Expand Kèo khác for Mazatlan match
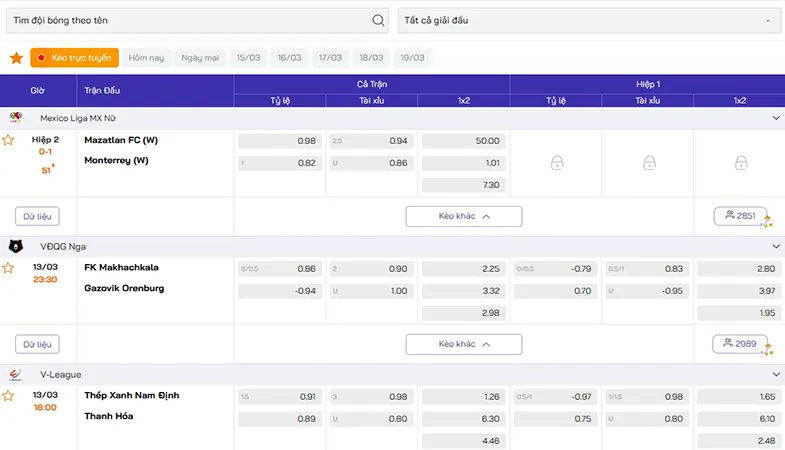Screen dimensions: 785x450 point(464,216)
